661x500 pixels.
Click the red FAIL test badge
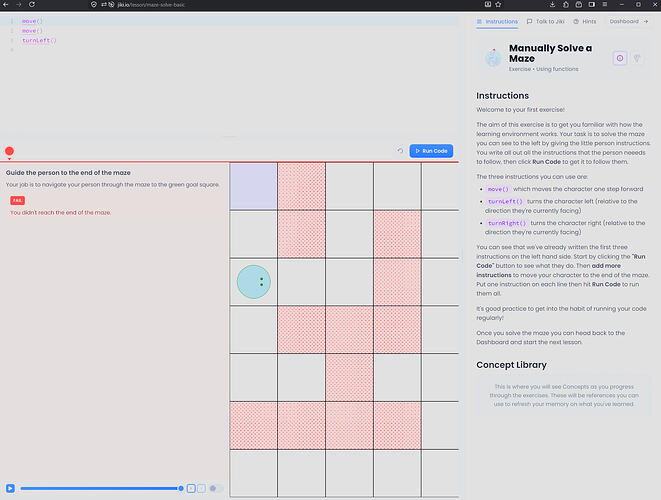pos(17,200)
